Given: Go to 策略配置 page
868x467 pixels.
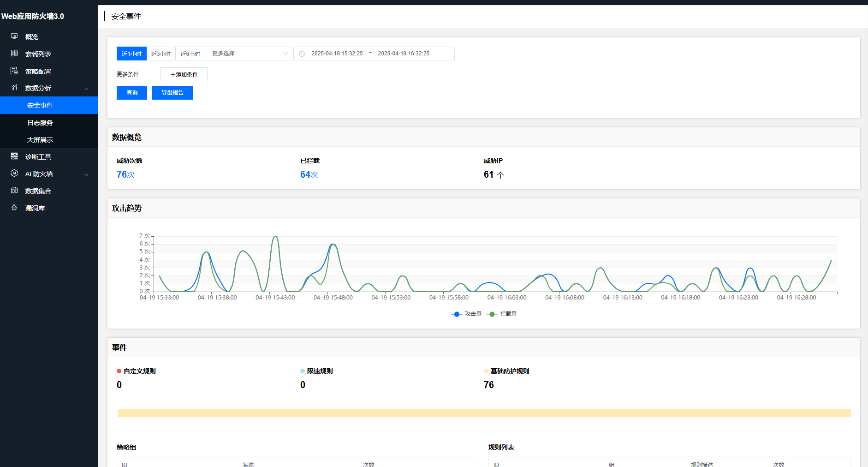Looking at the screenshot, I should [38, 72].
